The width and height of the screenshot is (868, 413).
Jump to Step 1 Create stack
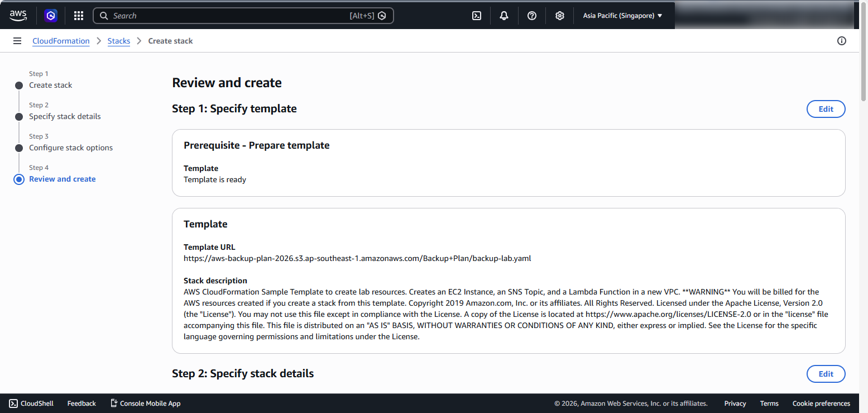51,85
